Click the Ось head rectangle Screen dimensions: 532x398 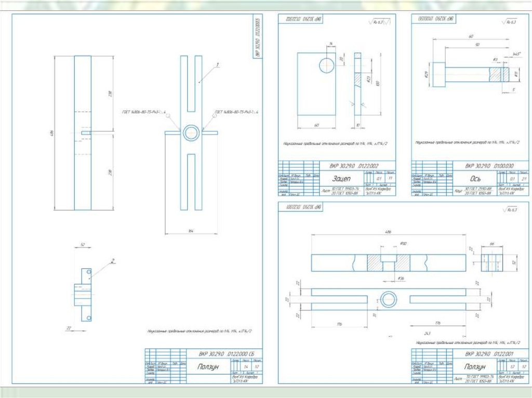click(x=438, y=75)
